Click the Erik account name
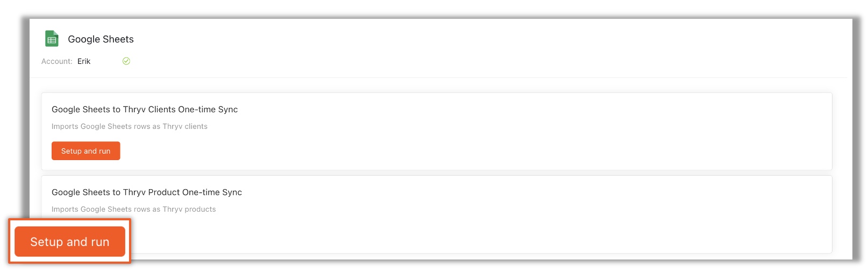Viewport: 868px width, 274px height. pos(84,61)
